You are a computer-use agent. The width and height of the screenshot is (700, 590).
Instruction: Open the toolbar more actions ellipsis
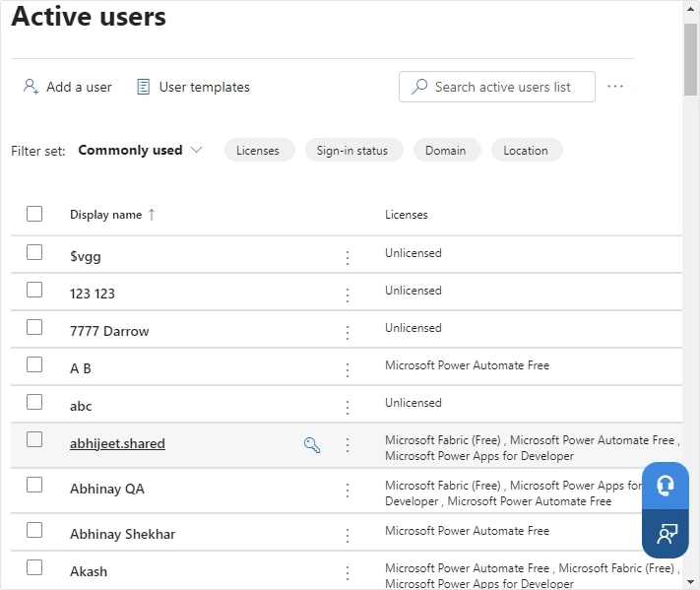[615, 87]
